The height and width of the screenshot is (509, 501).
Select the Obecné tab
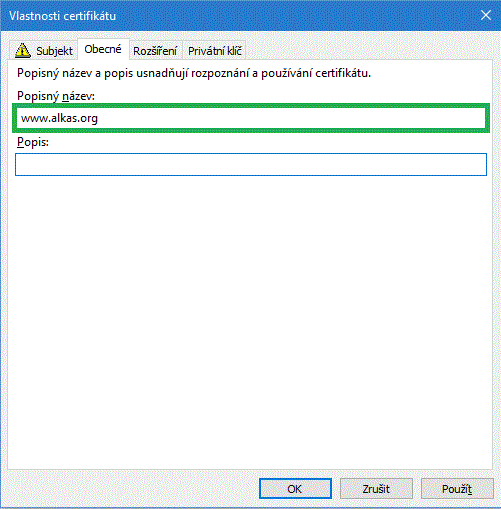pyautogui.click(x=103, y=49)
